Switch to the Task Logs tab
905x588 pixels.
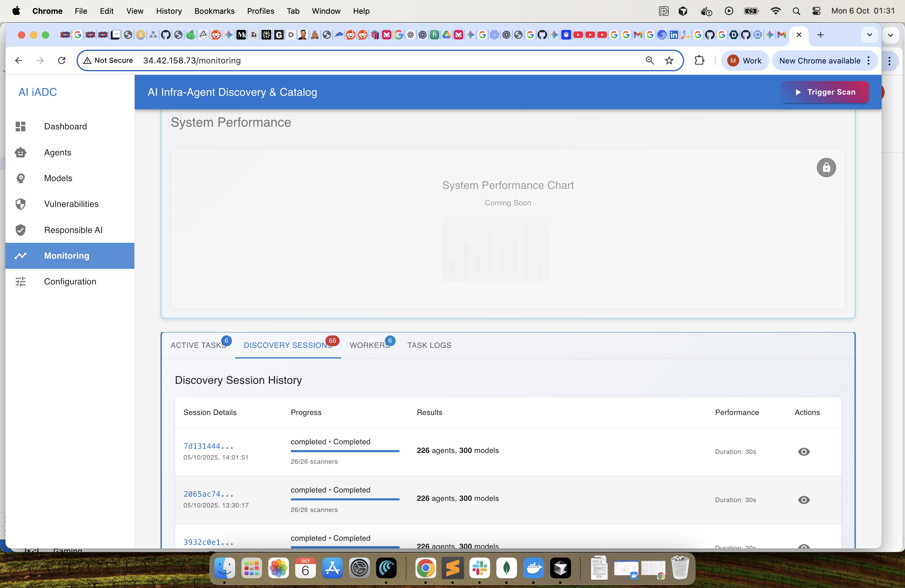pos(429,345)
